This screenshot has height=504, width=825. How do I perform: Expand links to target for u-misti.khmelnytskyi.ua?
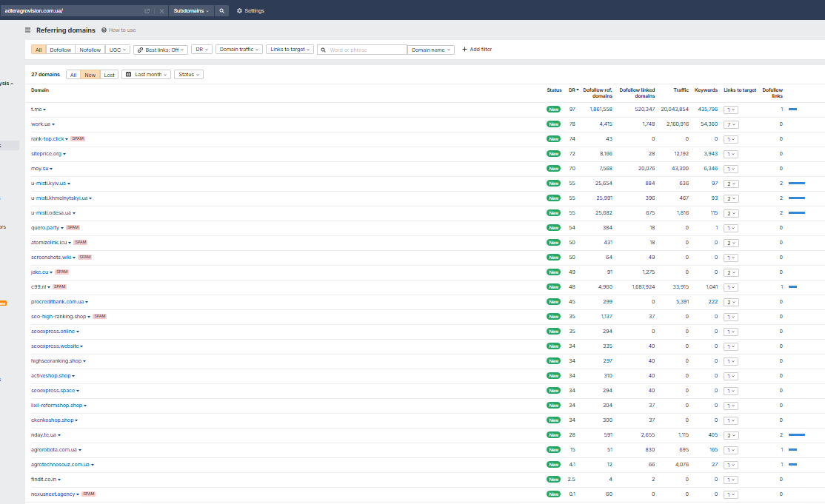[731, 198]
